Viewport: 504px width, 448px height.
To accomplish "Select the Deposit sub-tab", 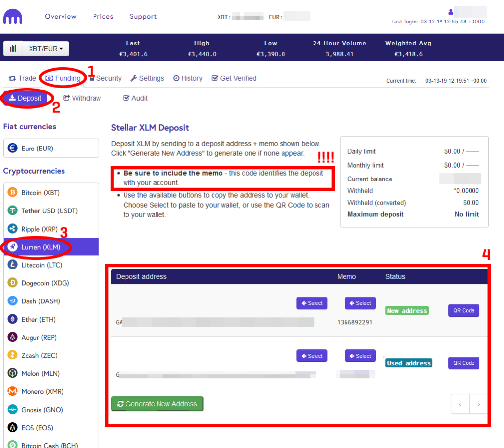I will click(25, 98).
